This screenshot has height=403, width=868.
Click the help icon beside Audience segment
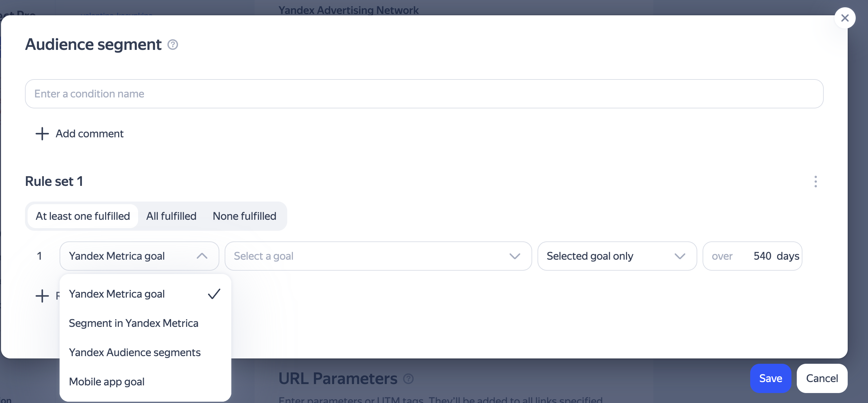tap(173, 45)
